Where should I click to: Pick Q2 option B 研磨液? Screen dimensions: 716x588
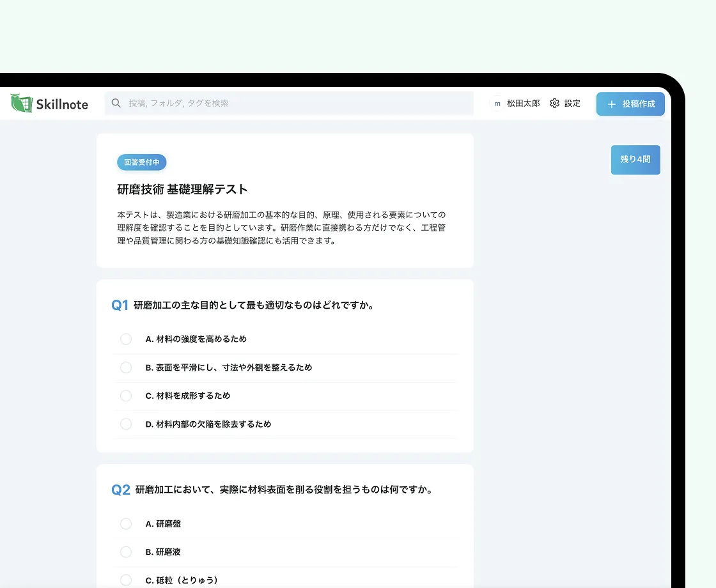[126, 552]
